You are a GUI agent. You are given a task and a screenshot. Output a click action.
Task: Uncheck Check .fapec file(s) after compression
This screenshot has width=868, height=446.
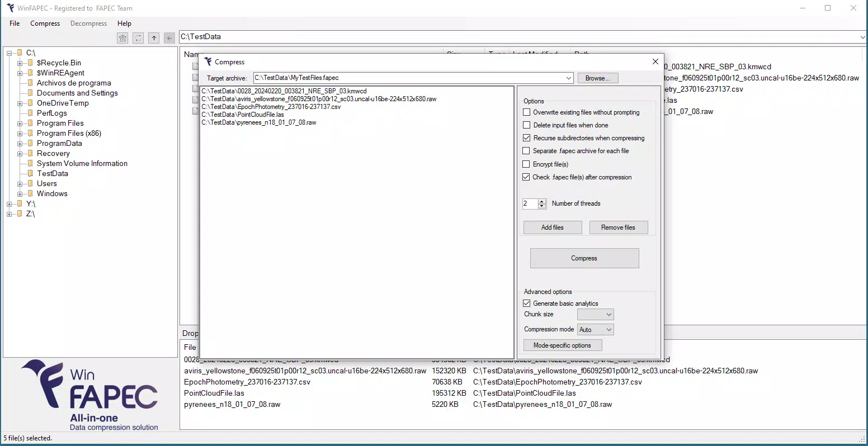(526, 177)
